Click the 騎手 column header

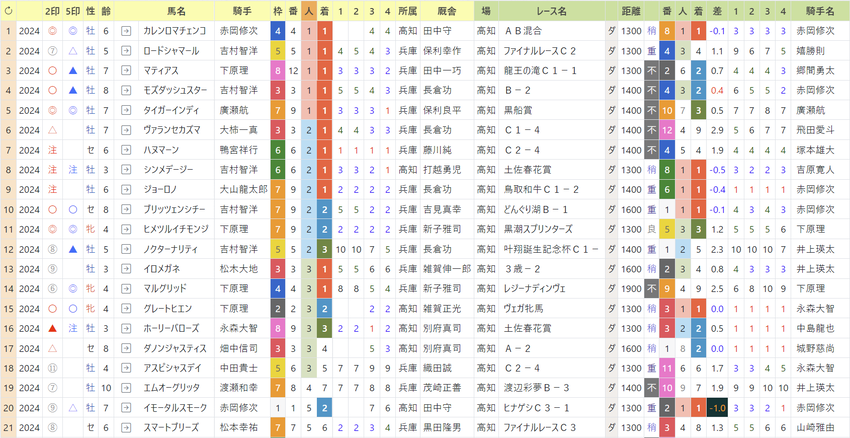click(x=242, y=11)
